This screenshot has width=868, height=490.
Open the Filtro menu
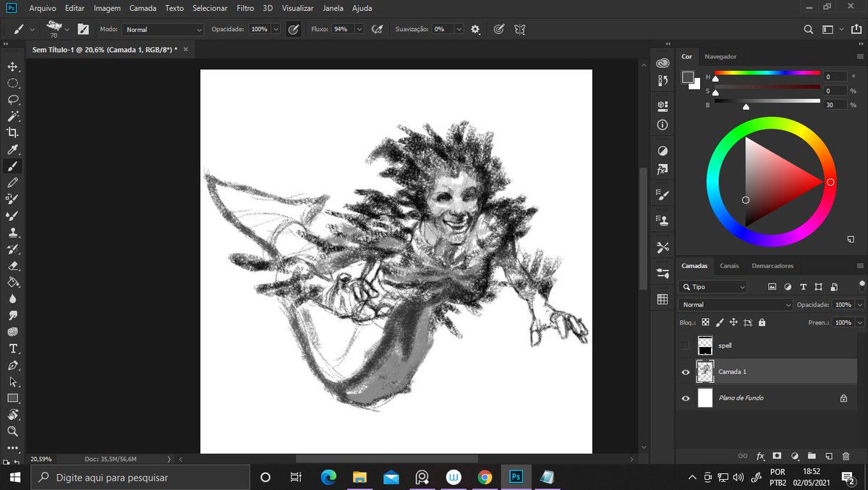click(x=245, y=8)
